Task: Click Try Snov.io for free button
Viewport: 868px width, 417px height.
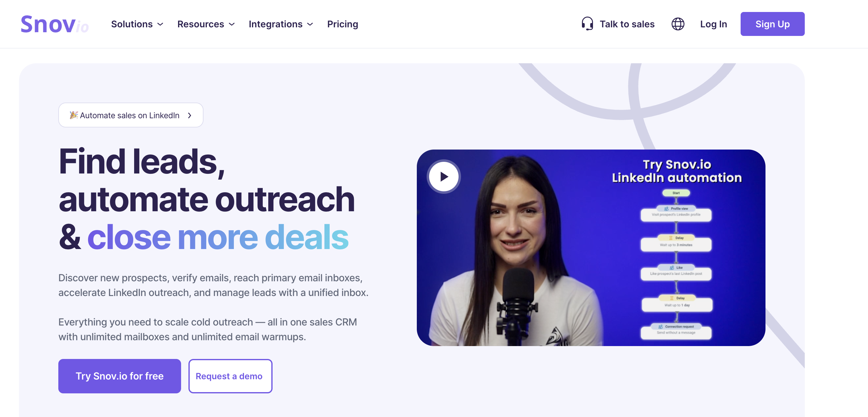Action: coord(120,376)
